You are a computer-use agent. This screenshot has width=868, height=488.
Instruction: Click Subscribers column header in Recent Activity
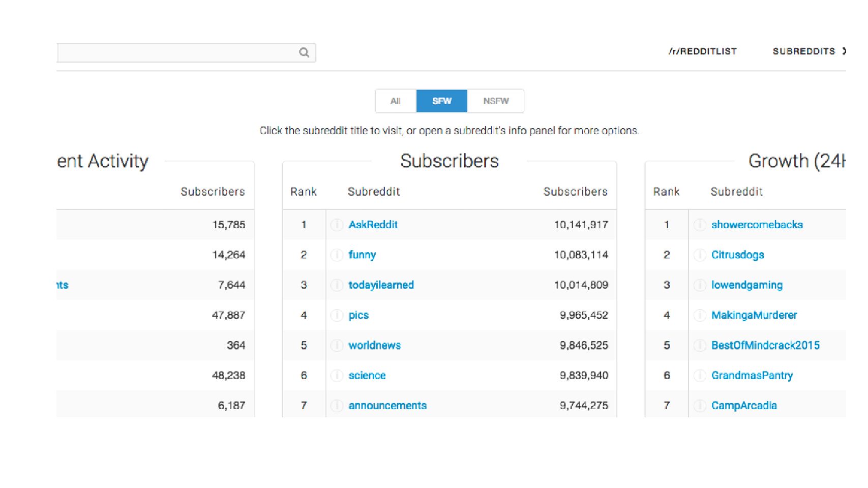click(x=213, y=192)
